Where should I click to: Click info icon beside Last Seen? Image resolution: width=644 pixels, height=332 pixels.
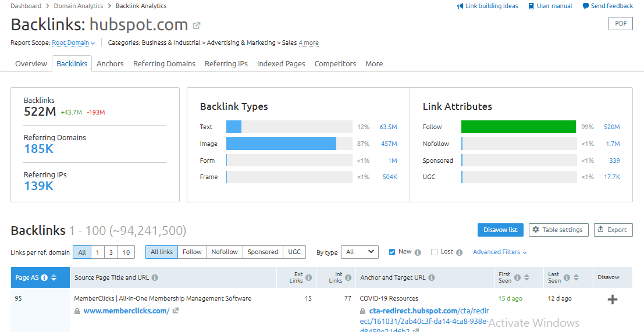pos(567,278)
